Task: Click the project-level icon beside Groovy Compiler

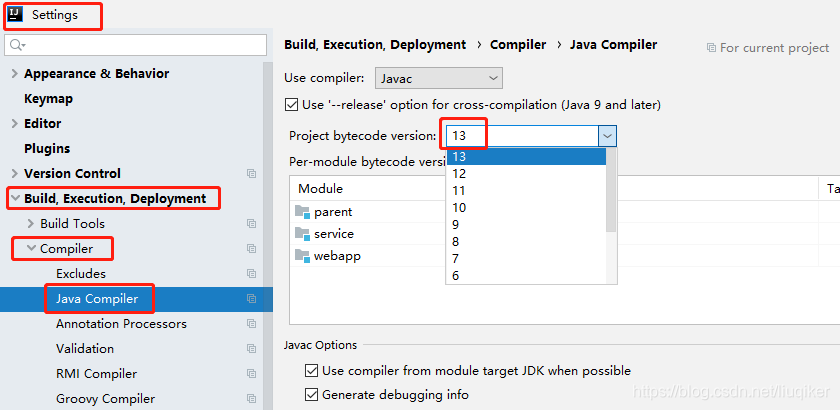Action: point(251,399)
